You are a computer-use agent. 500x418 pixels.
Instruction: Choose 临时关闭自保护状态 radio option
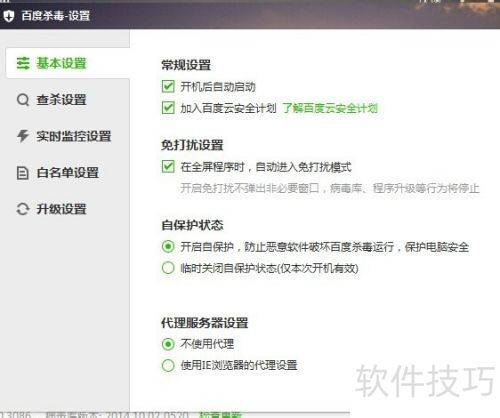(168, 268)
